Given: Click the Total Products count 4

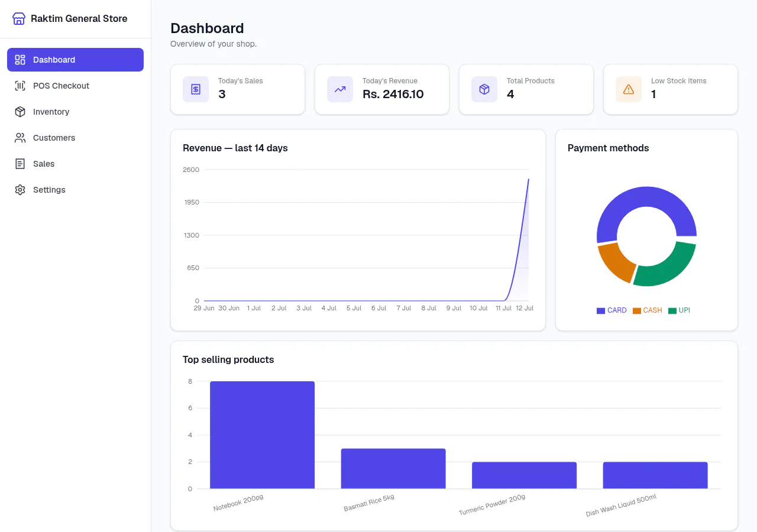Looking at the screenshot, I should 510,94.
